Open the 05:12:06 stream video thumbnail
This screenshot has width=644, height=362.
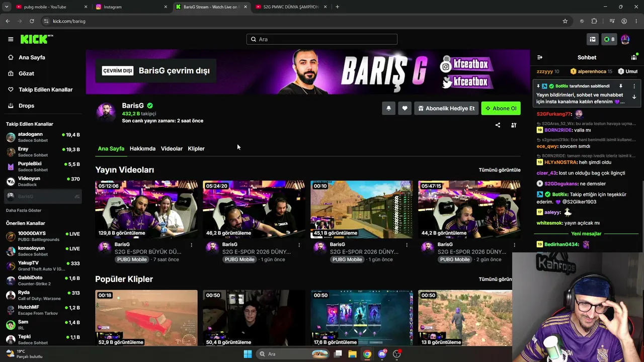(x=146, y=209)
